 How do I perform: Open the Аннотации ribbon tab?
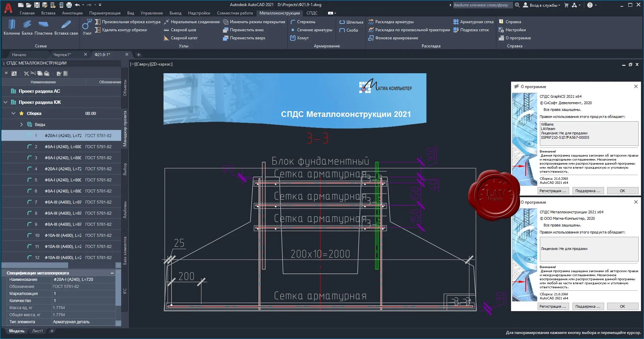pos(72,13)
